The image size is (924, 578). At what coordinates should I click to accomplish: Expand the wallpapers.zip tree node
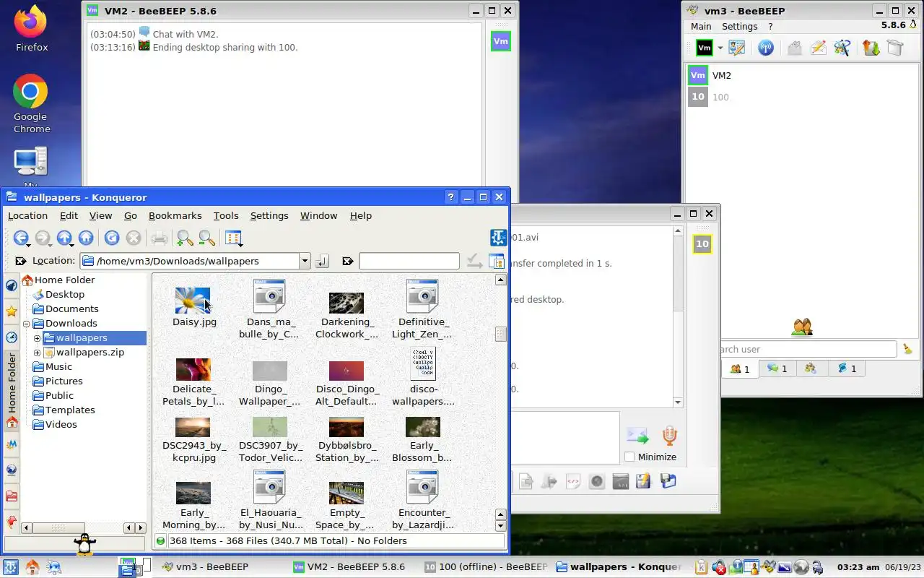click(x=38, y=353)
